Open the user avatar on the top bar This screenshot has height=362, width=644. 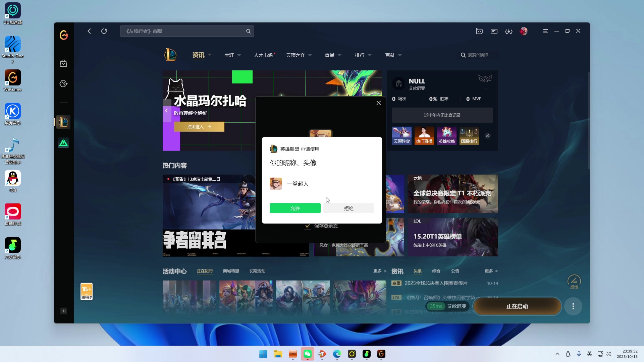(x=524, y=31)
